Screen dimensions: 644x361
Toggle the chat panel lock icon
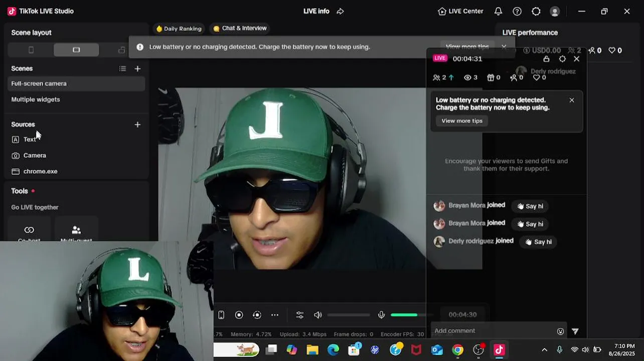click(547, 59)
